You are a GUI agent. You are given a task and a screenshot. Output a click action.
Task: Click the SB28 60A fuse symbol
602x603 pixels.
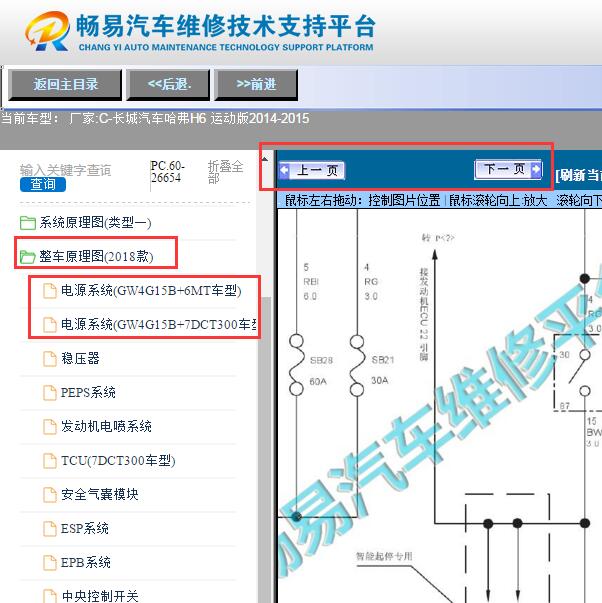pos(296,365)
